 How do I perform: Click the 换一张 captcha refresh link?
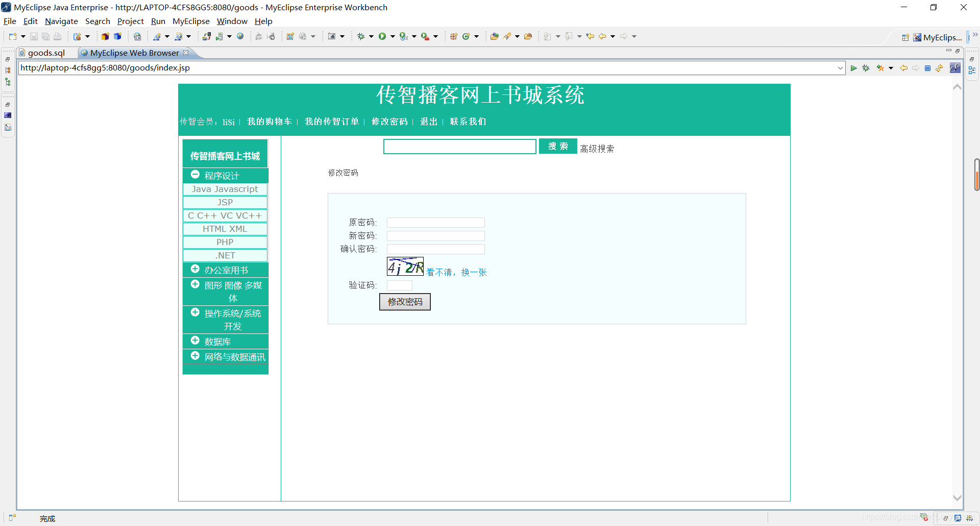474,272
